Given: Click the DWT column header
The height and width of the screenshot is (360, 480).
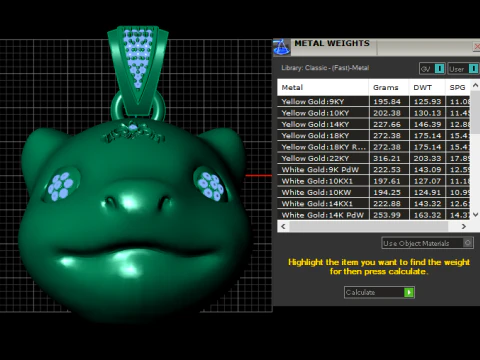Looking at the screenshot, I should 427,87.
